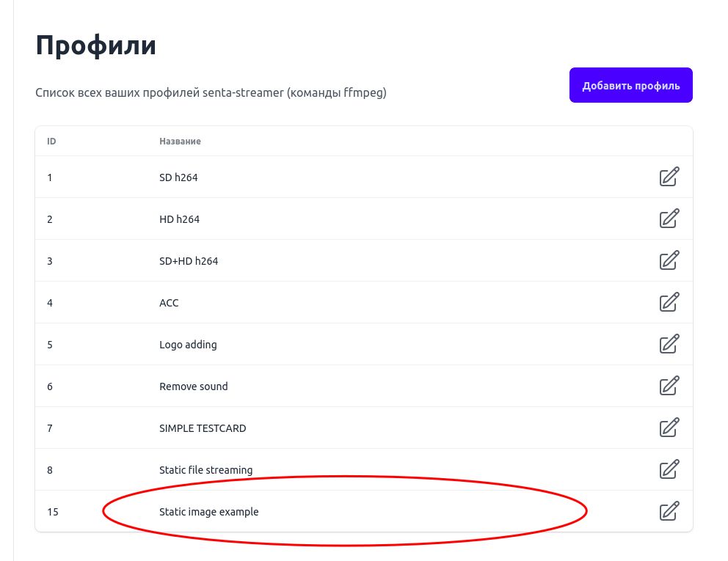Click the profile named Logo adding
Viewport: 728px width, 561px height.
[188, 344]
